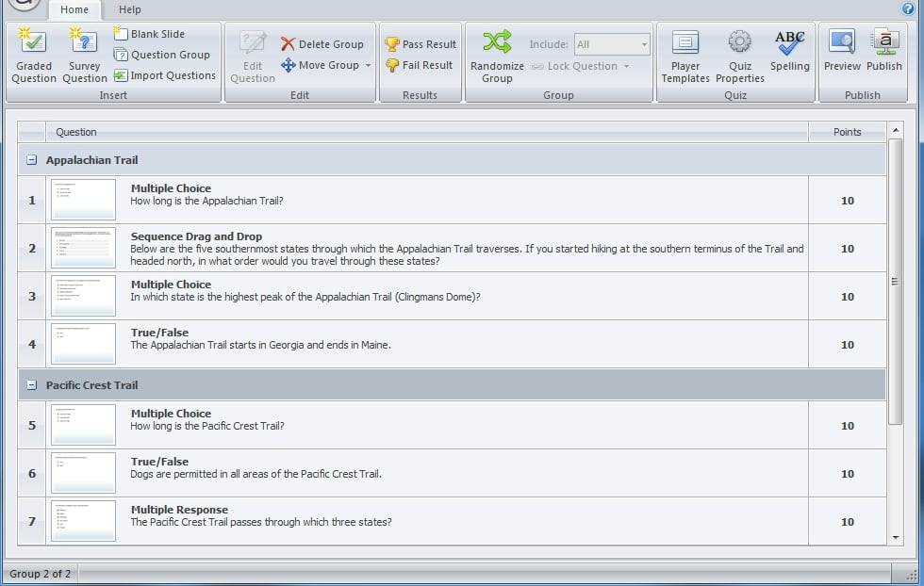Select the Appalachian Trail group header
Image resolution: width=924 pixels, height=586 pixels.
(x=452, y=159)
